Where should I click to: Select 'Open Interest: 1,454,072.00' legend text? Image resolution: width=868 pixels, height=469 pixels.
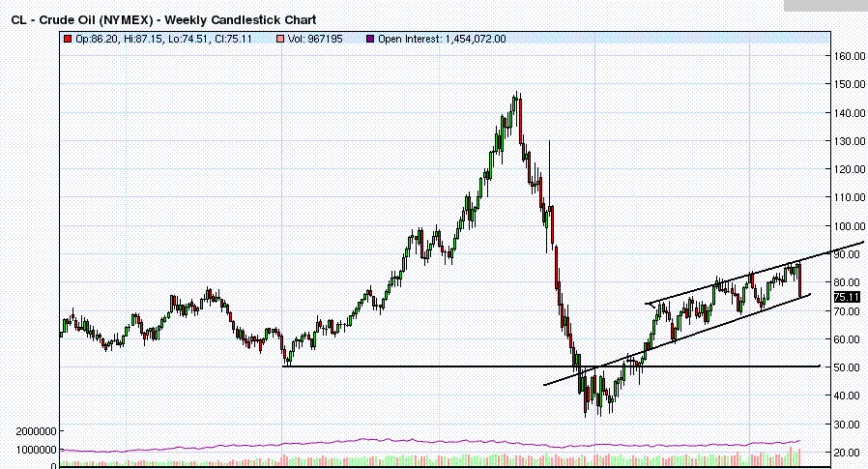[x=442, y=40]
